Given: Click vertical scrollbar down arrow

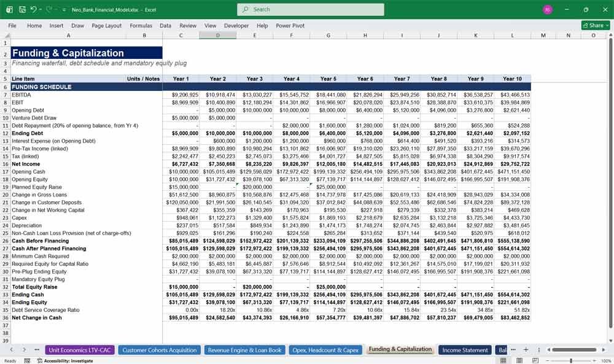Looking at the screenshot, I should [x=610, y=341].
